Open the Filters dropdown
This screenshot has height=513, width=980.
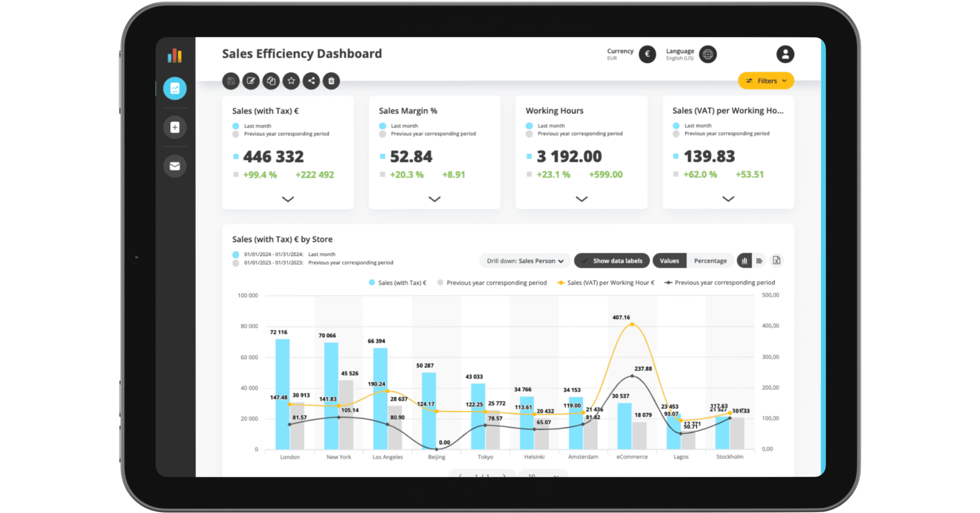pyautogui.click(x=766, y=81)
